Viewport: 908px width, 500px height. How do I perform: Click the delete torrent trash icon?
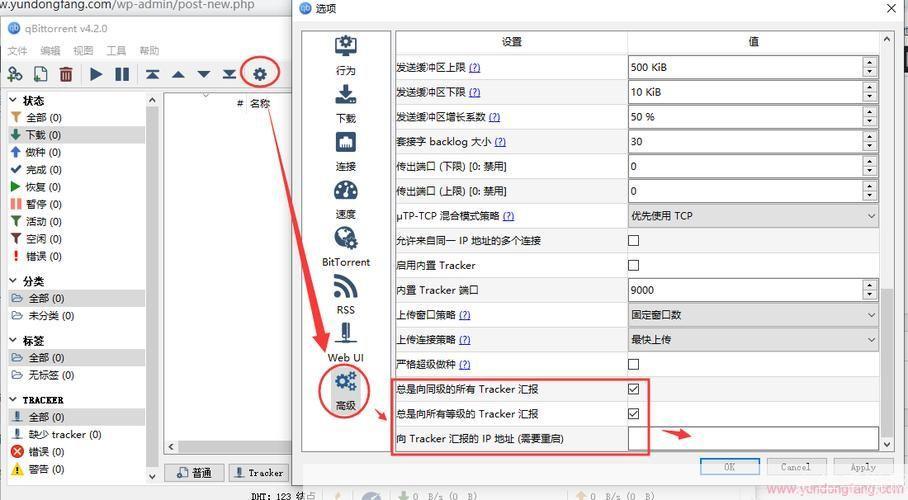click(66, 74)
